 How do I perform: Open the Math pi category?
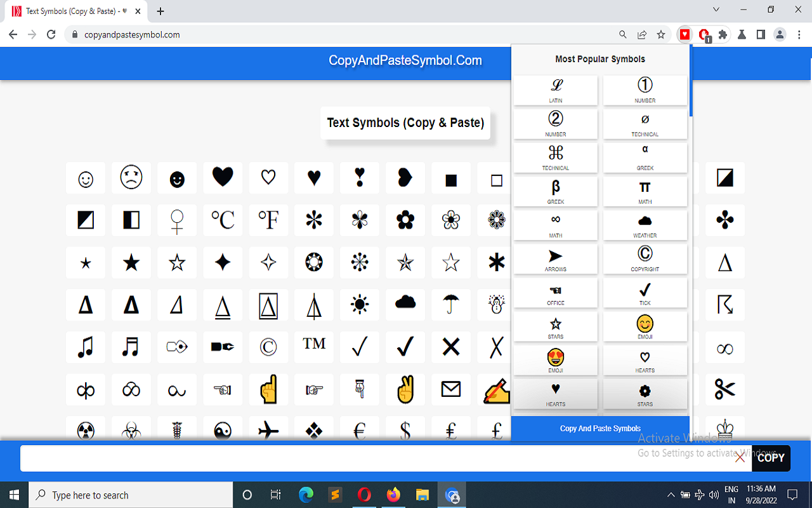[645, 191]
